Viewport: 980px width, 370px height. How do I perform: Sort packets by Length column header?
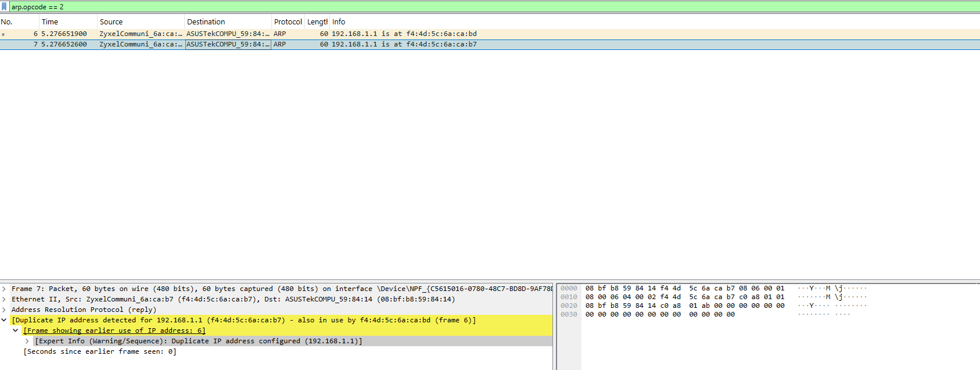(317, 22)
